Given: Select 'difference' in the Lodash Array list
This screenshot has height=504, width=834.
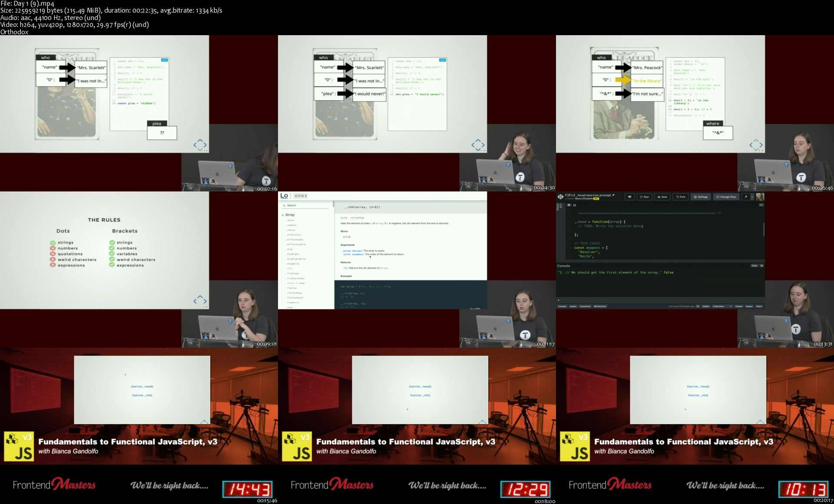Looking at the screenshot, I should click(x=294, y=235).
